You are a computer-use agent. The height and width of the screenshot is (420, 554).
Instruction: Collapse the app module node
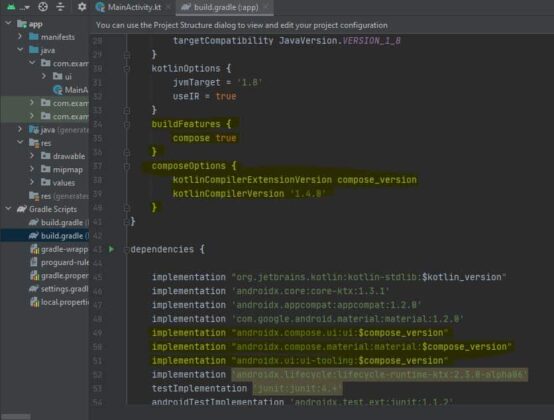click(x=8, y=24)
